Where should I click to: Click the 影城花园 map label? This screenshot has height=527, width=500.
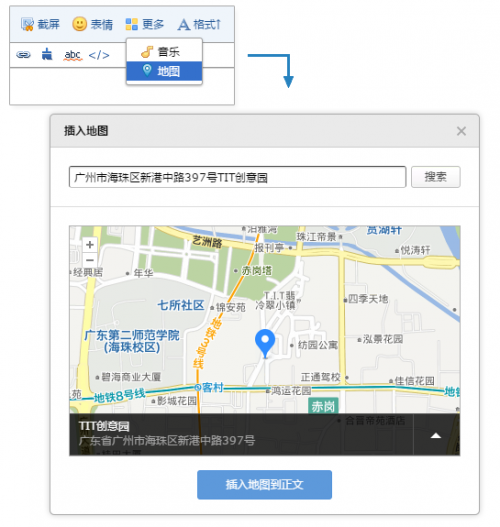click(177, 401)
